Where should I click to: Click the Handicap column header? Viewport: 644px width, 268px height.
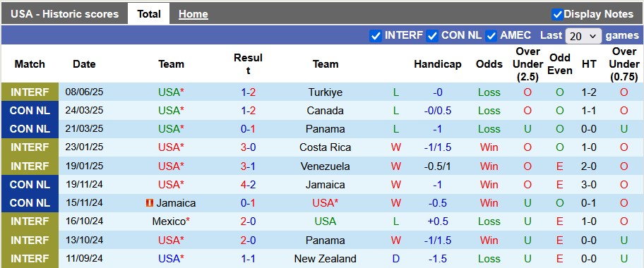437,64
